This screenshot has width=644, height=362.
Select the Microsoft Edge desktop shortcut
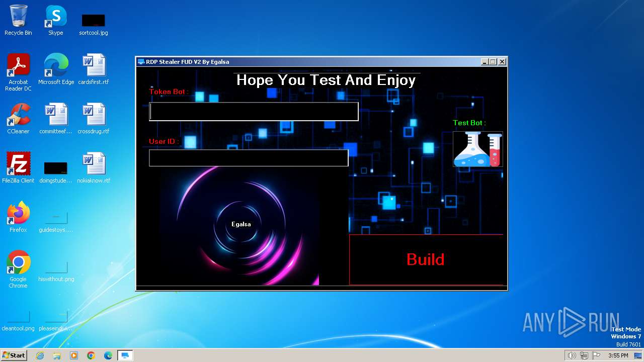(56, 70)
